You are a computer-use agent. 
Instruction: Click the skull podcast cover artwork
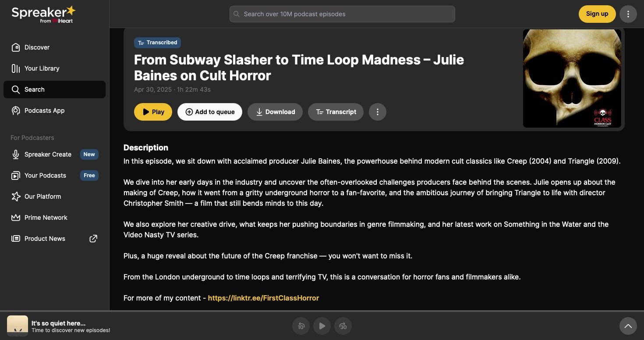coord(572,79)
